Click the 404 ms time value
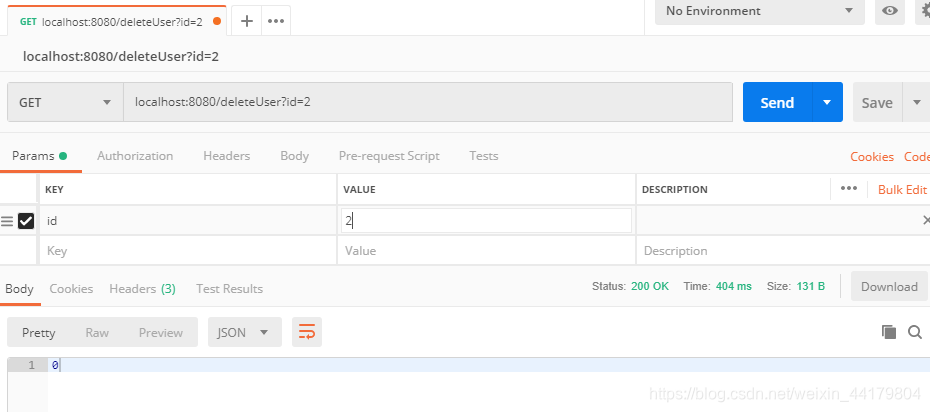This screenshot has width=930, height=412. [x=734, y=286]
